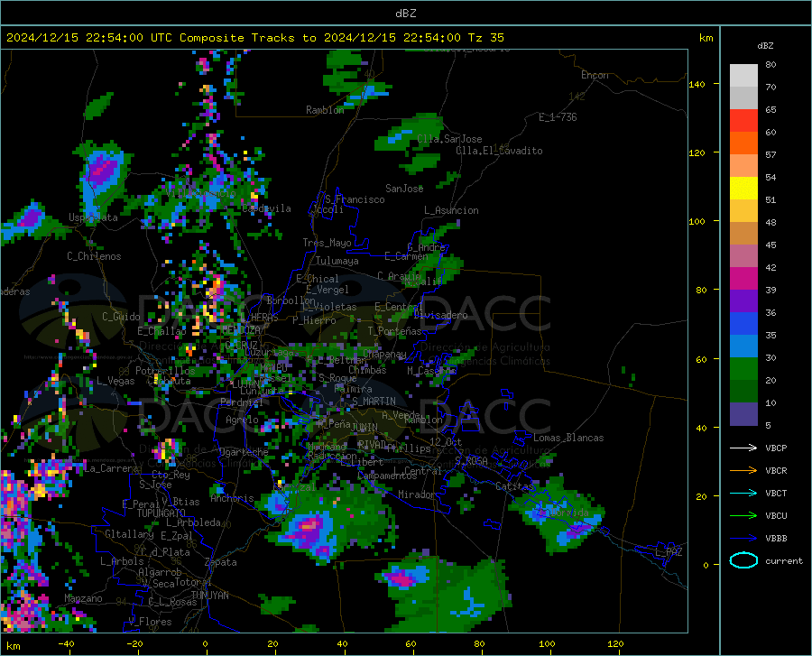
Task: Click the RIVADAVIA label on the map
Action: [x=372, y=444]
